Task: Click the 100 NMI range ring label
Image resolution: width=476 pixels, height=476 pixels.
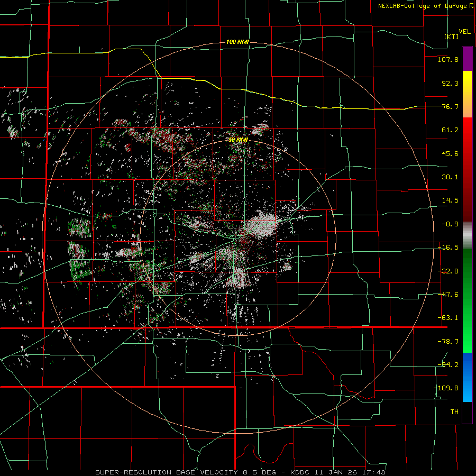Action: (237, 42)
